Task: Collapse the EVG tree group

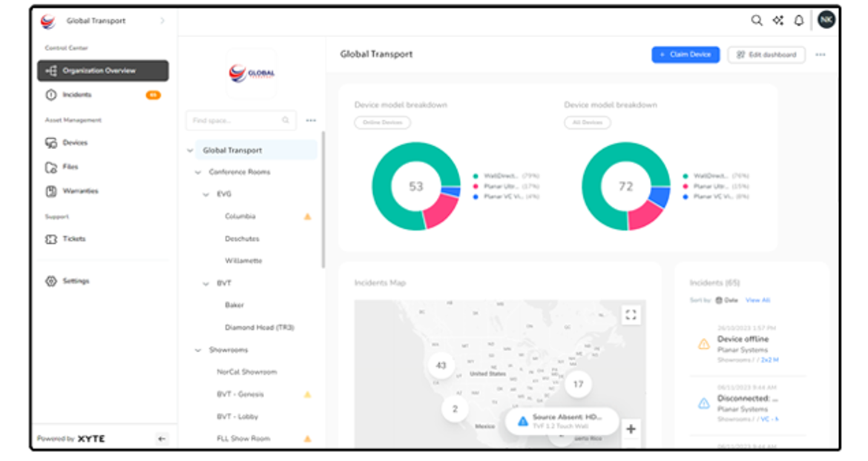Action: (x=207, y=195)
